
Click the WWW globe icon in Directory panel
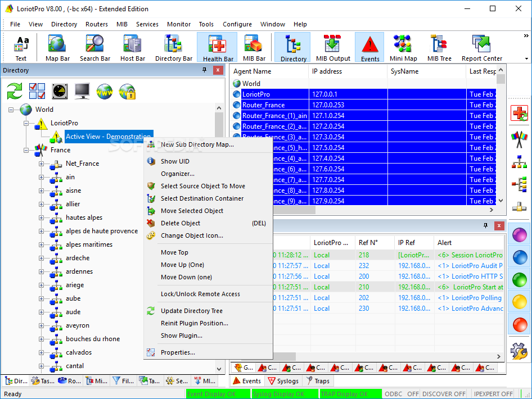[x=105, y=91]
